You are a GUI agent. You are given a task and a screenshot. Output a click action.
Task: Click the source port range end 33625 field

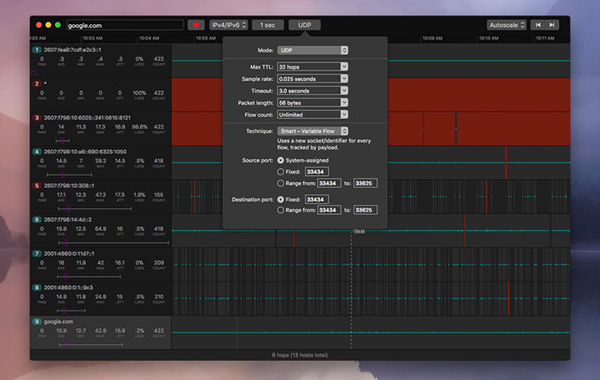click(x=365, y=183)
